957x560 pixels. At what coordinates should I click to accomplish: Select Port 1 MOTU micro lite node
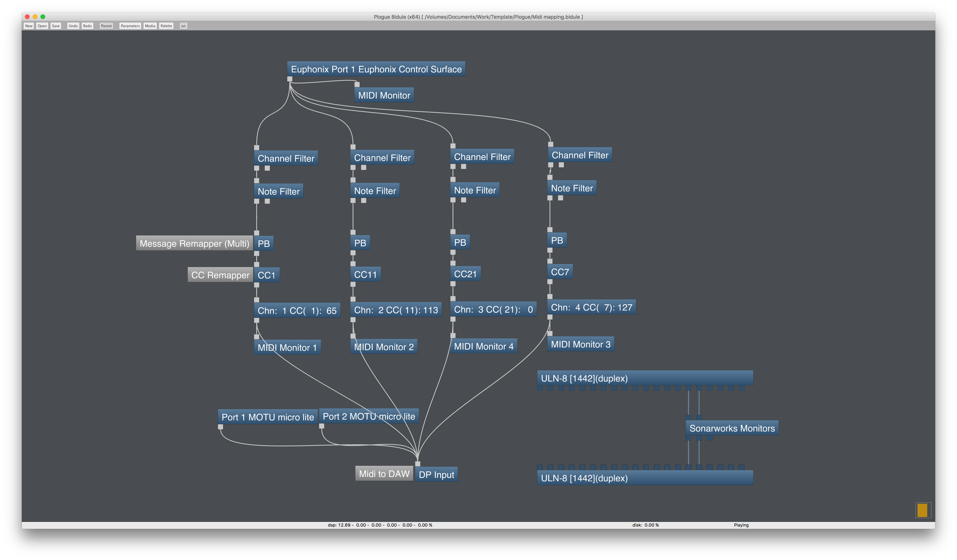267,417
